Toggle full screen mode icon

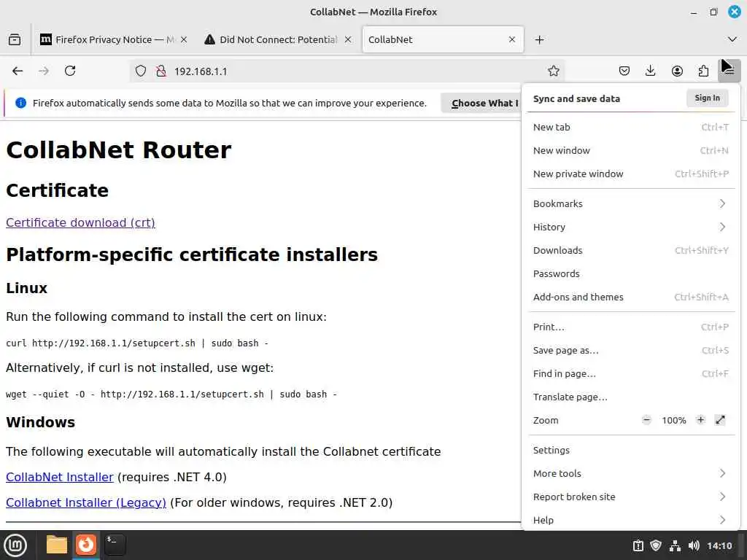pos(720,420)
